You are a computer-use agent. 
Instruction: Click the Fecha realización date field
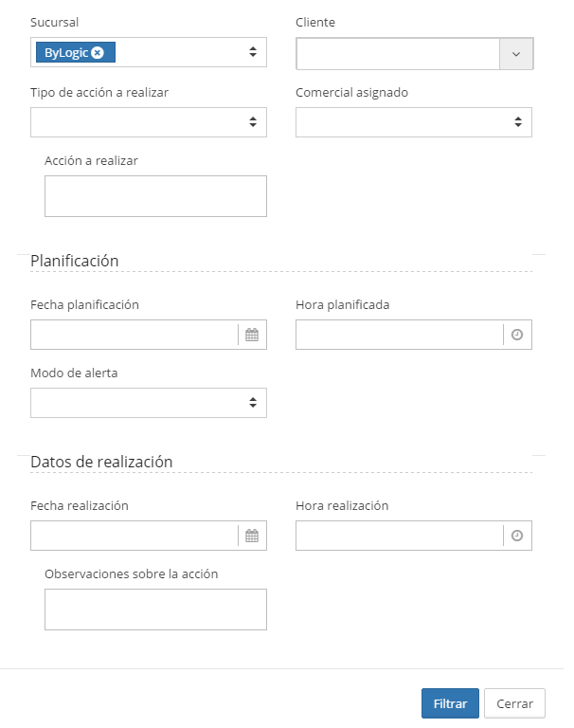pyautogui.click(x=134, y=536)
